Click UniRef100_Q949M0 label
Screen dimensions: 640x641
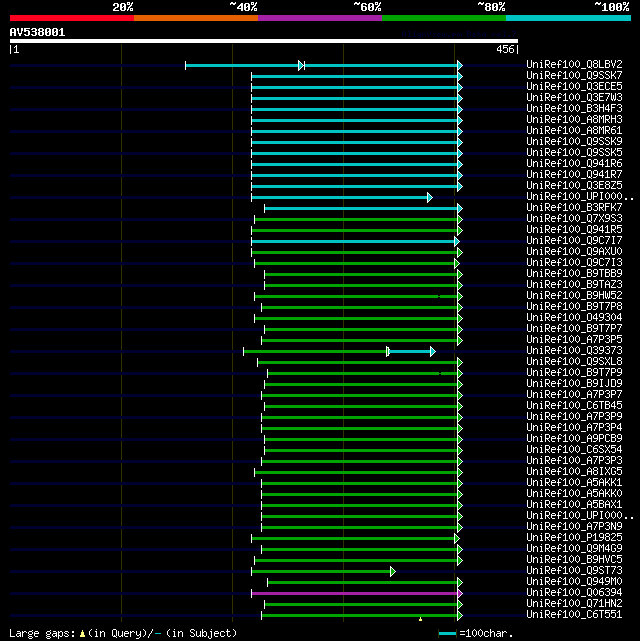point(574,582)
